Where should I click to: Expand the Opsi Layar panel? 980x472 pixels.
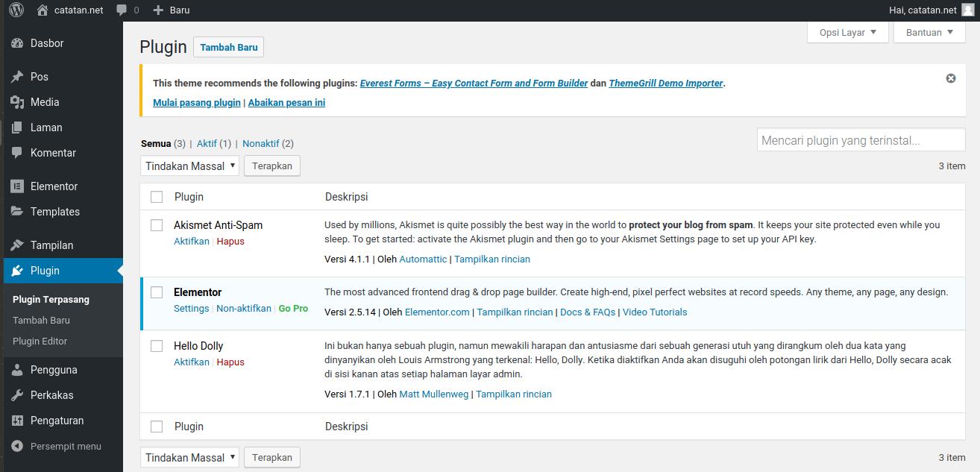click(846, 32)
